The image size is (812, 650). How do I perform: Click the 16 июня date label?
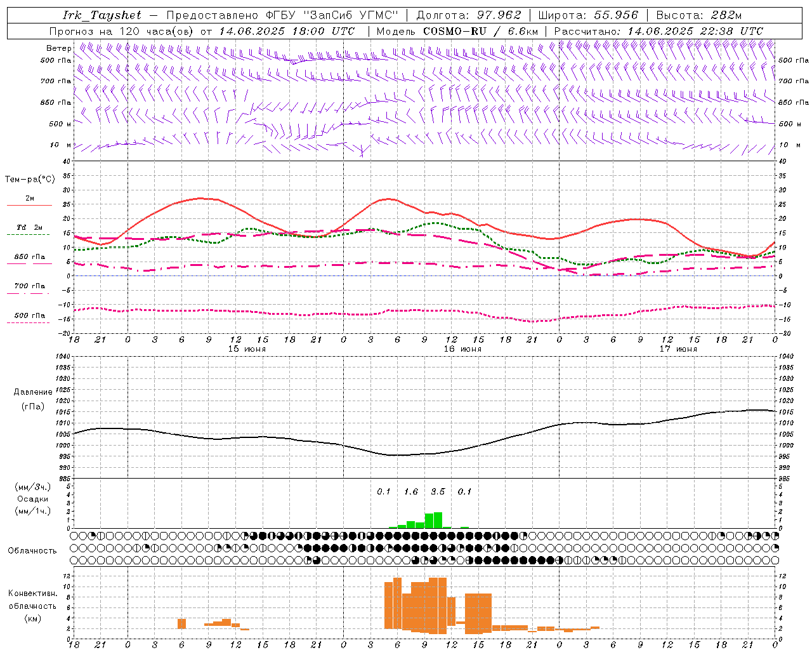[x=462, y=349]
